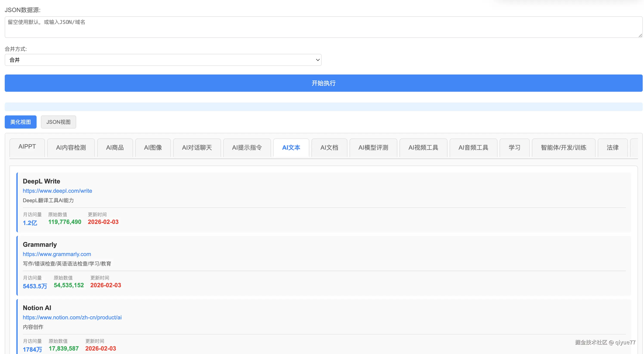Viewport: 644px width, 354px height.
Task: Select the AIPPT tab
Action: tap(27, 147)
